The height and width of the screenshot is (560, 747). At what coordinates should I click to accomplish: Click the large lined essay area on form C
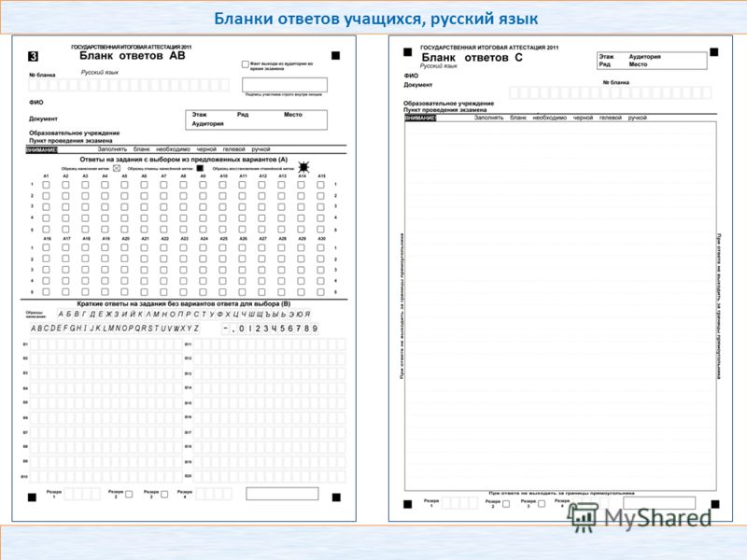click(x=560, y=306)
